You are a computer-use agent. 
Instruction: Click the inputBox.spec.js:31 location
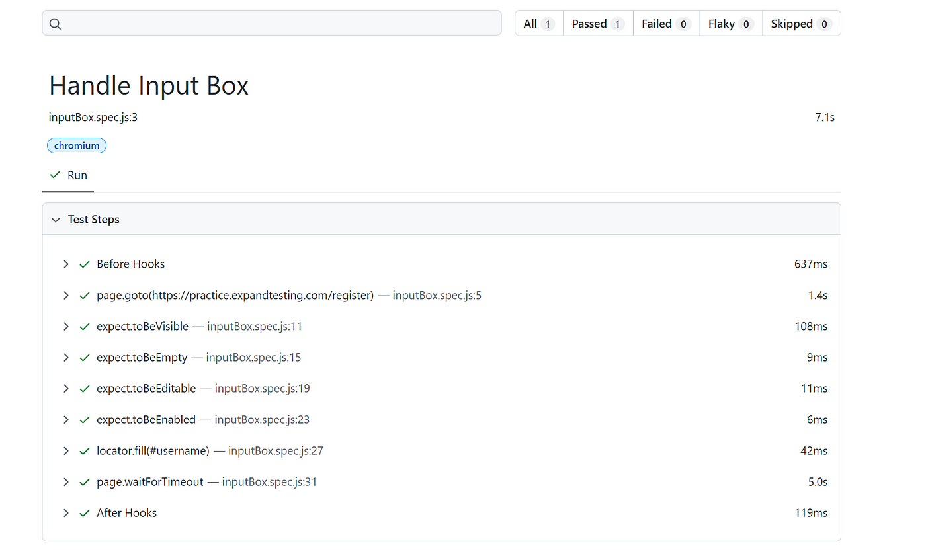tap(270, 482)
